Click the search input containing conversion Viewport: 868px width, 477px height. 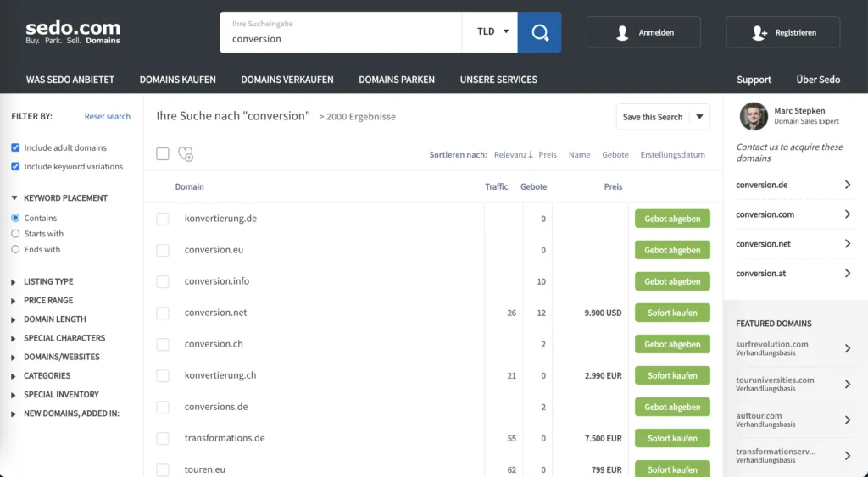click(x=341, y=33)
